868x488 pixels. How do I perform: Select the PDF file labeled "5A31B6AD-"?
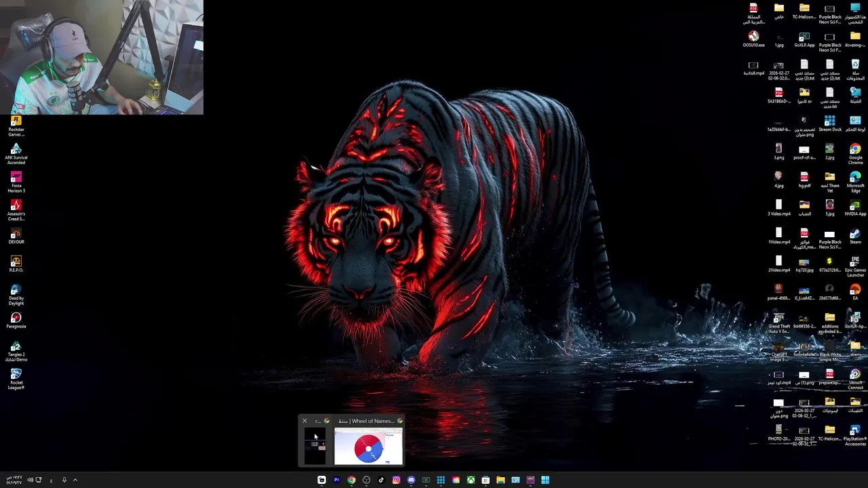pyautogui.click(x=779, y=96)
